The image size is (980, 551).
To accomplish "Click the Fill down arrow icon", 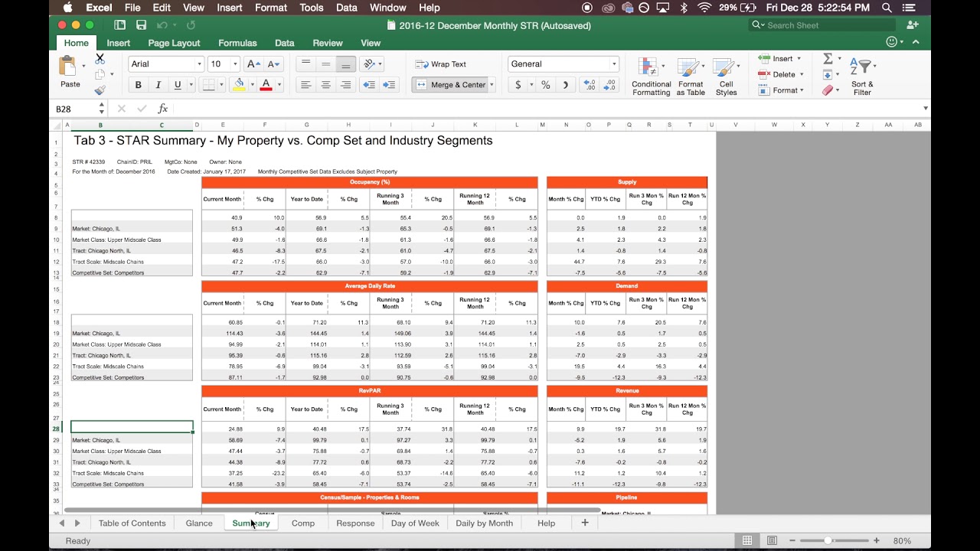I will click(x=828, y=75).
